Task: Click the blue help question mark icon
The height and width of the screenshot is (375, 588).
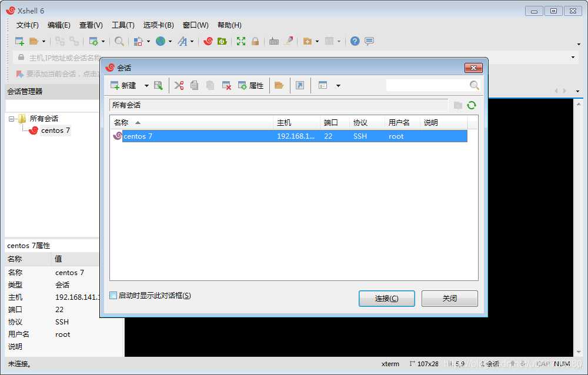Action: tap(355, 41)
